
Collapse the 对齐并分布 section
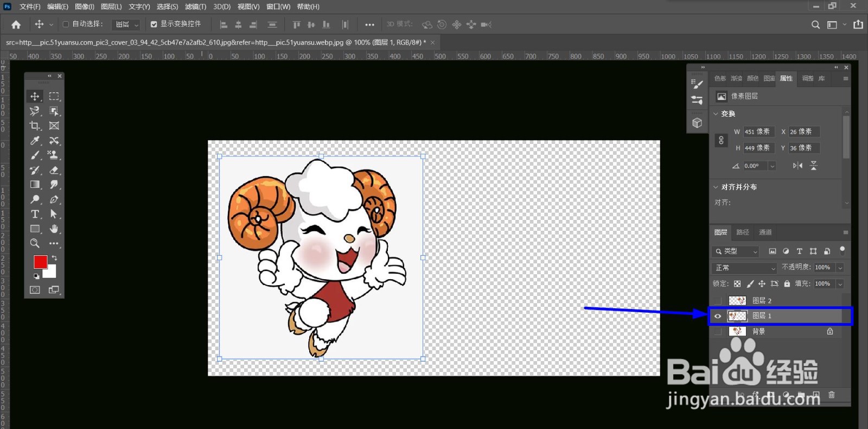[716, 187]
